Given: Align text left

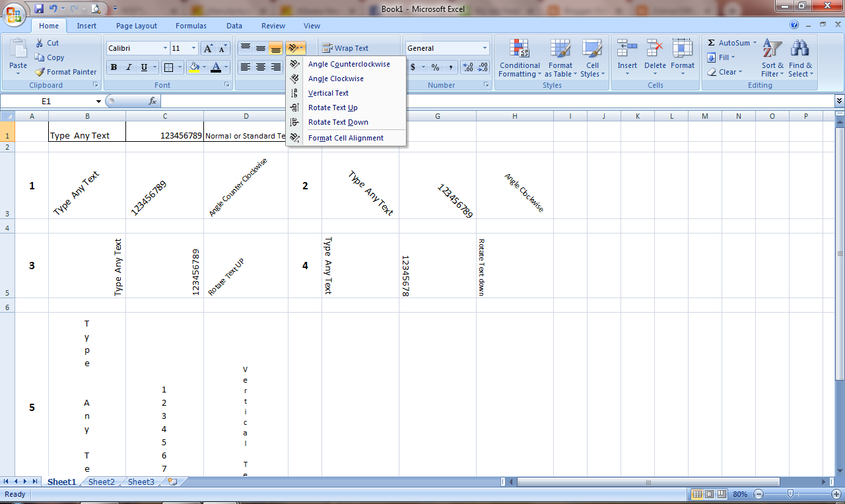Looking at the screenshot, I should pos(246,67).
